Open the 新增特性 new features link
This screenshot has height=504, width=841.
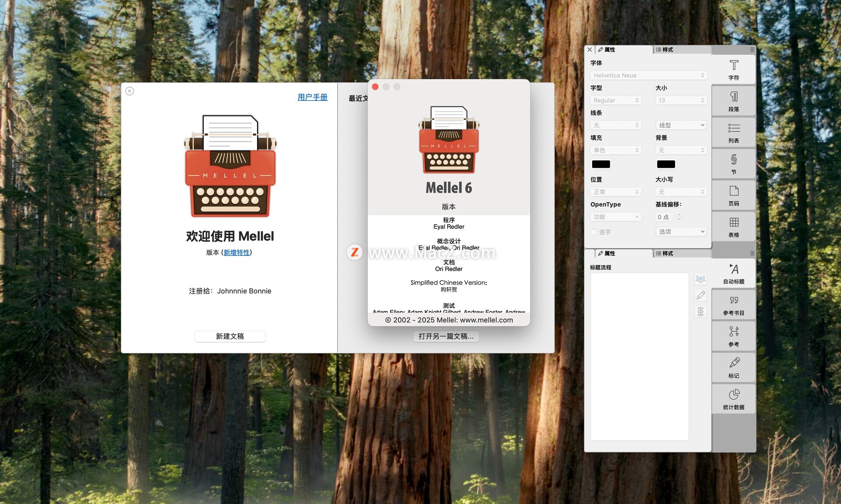coord(237,253)
